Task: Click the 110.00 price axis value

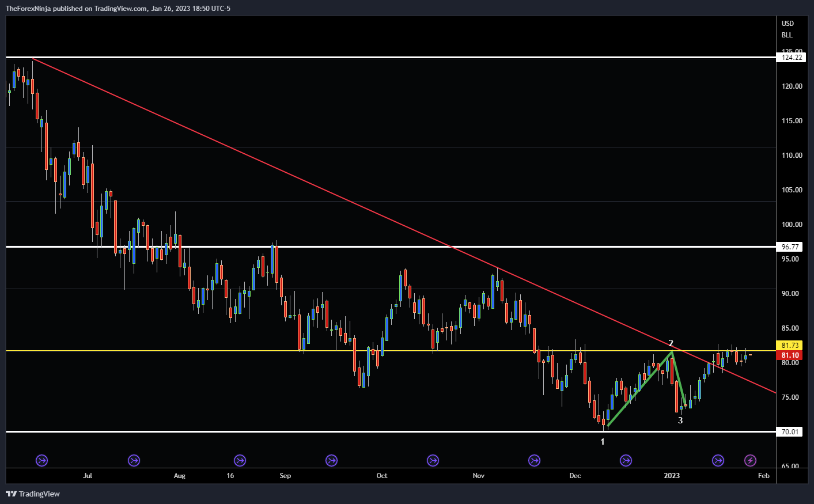Action: (792, 156)
